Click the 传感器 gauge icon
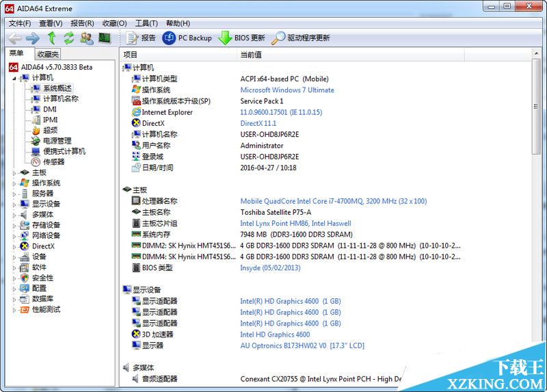Screen dimensions: 547x392 36,162
